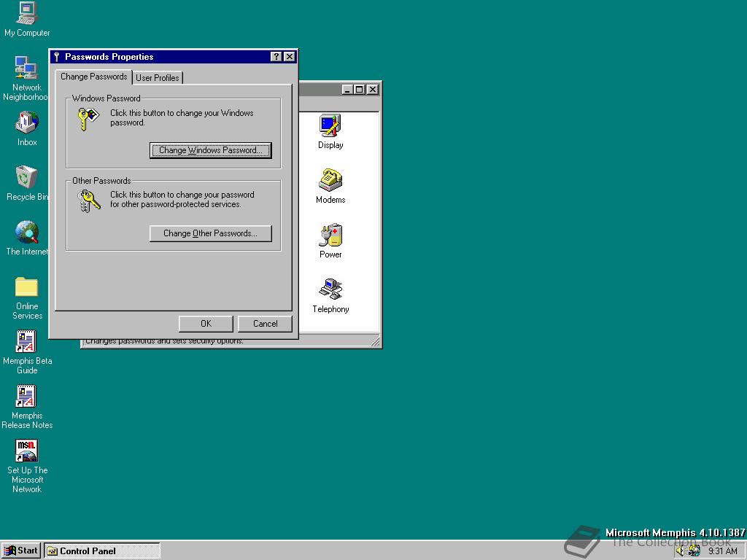Click the key icon in dialog title bar
Screen dimensions: 747x560
[x=57, y=57]
